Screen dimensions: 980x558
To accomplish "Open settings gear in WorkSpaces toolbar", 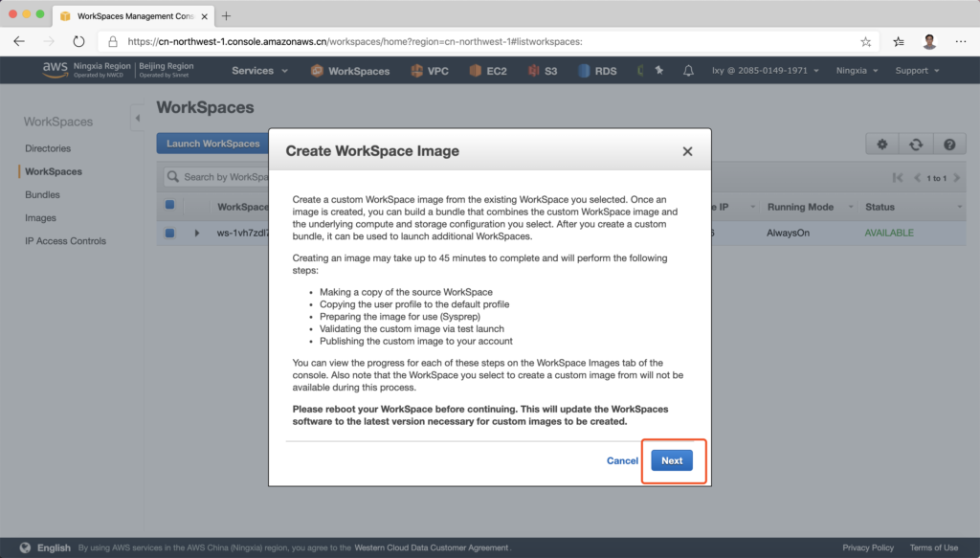I will point(882,144).
